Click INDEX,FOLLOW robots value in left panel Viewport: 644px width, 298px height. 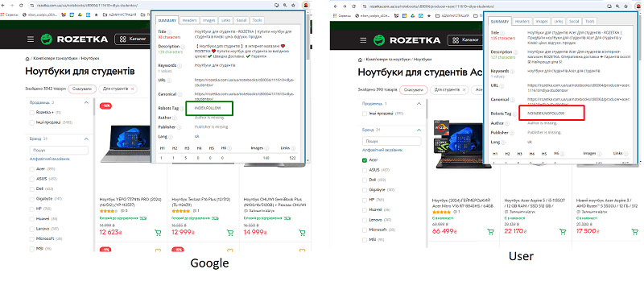click(x=208, y=108)
